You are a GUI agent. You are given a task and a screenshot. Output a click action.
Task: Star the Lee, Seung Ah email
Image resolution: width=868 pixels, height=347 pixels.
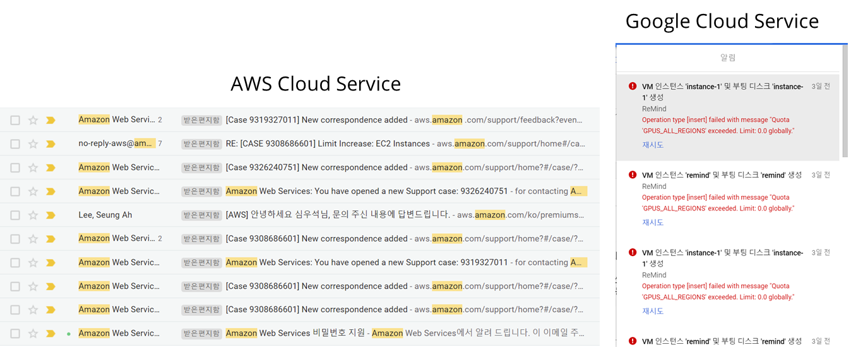pyautogui.click(x=33, y=215)
